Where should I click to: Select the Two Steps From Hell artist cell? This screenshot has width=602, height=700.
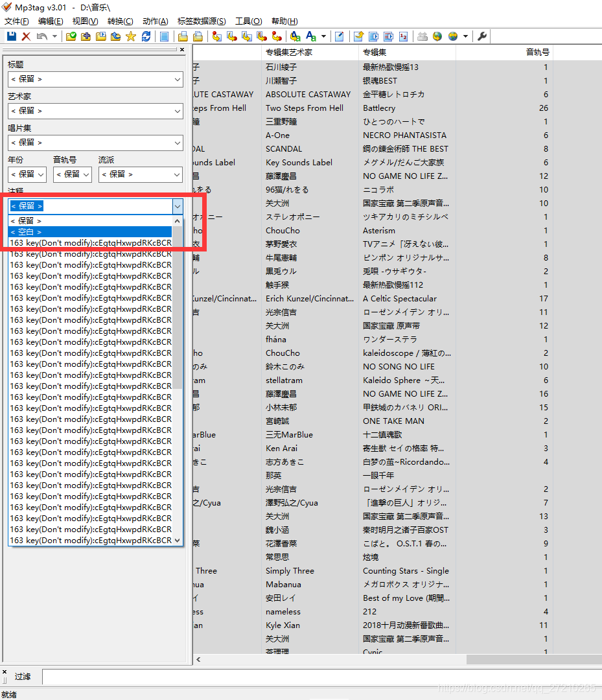(305, 108)
